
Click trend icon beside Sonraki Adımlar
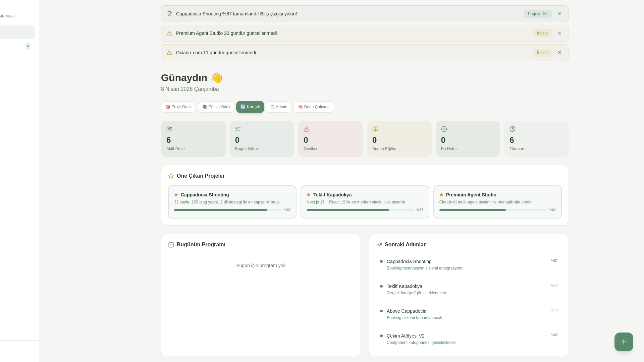click(x=379, y=245)
